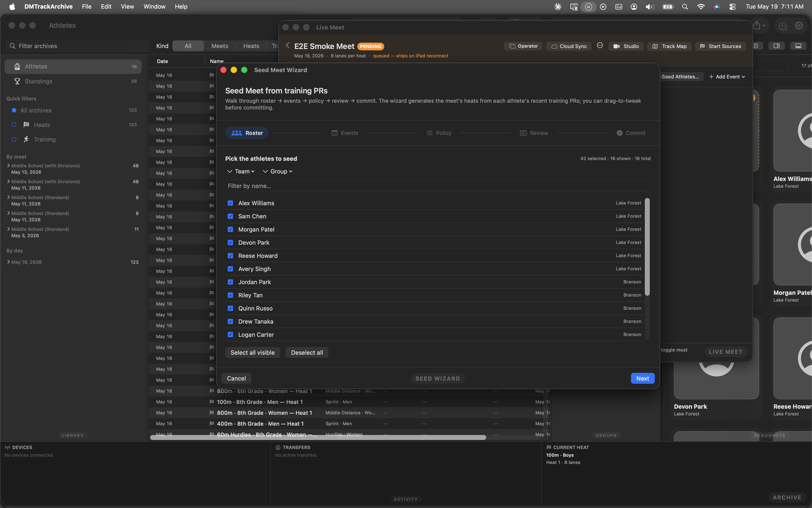Screen dimensions: 812x508
Task: Open the Group filter dropdown
Action: (x=278, y=171)
